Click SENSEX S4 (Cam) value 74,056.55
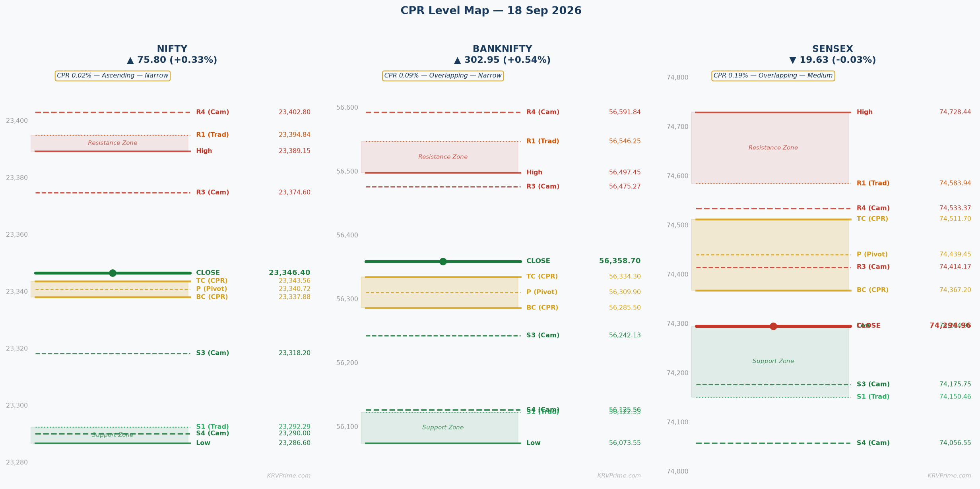Screen dimensions: 980x489 tap(955, 443)
